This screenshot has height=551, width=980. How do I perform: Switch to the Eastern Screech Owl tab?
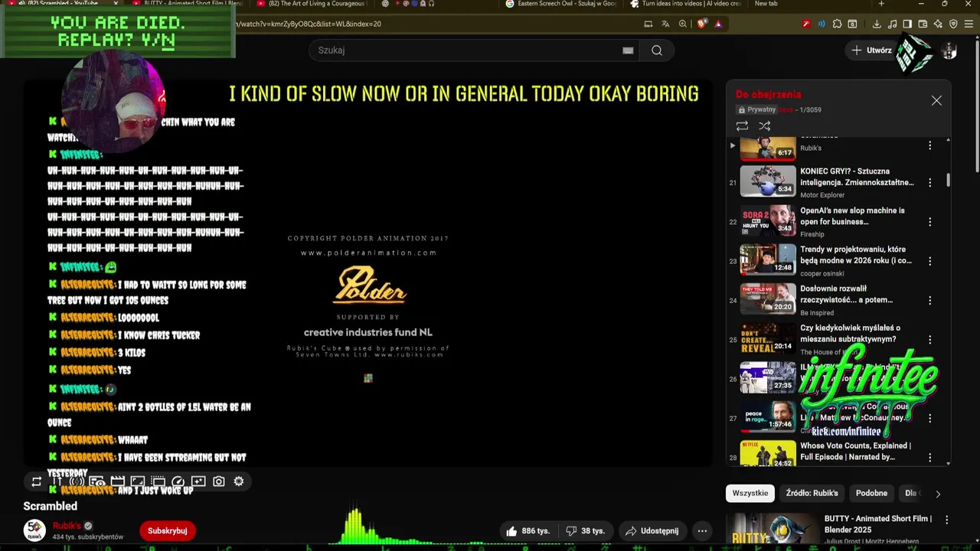(x=563, y=4)
